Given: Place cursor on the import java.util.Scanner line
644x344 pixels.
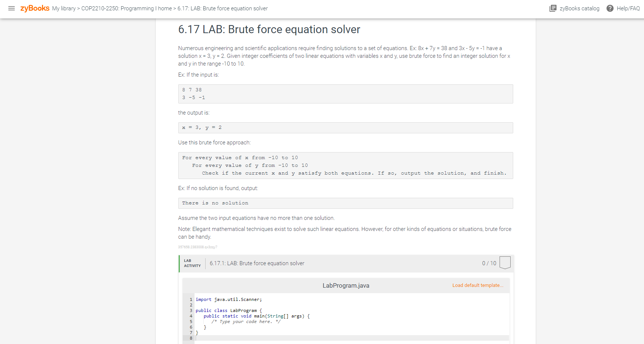Looking at the screenshot, I should (x=229, y=299).
